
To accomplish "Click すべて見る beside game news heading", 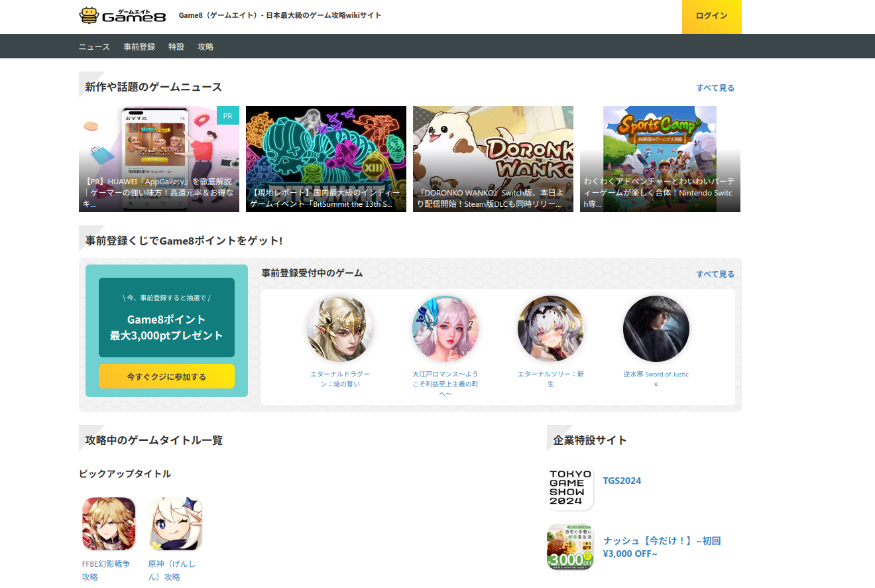I will [715, 88].
